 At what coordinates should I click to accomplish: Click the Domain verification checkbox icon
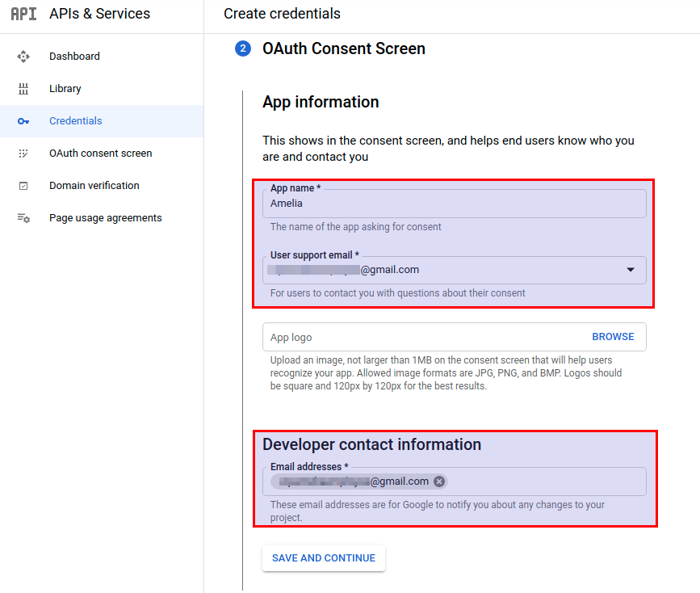[23, 186]
